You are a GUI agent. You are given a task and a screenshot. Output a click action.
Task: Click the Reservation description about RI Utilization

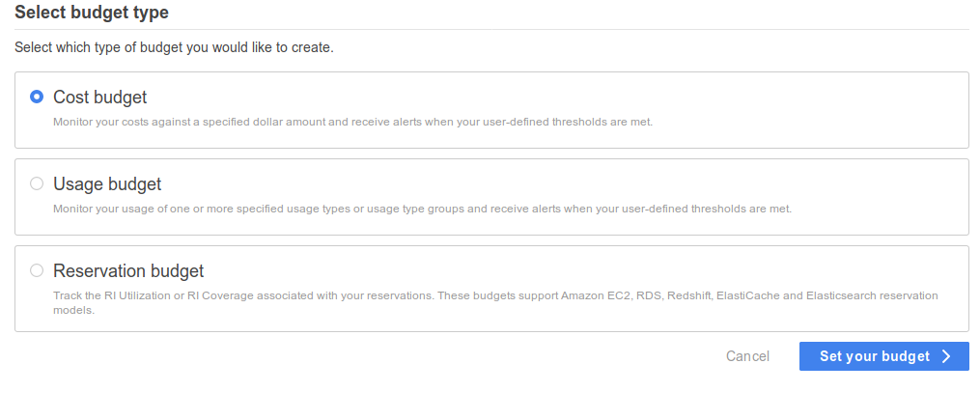click(x=495, y=302)
